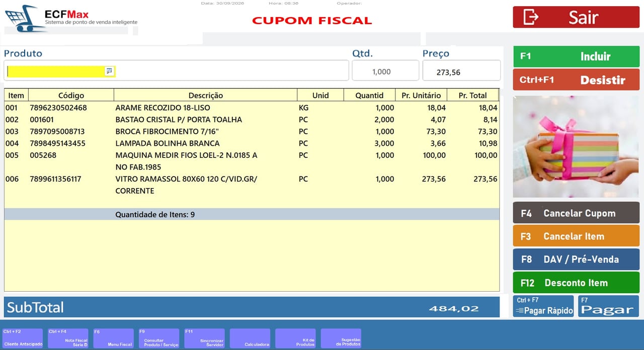Click F1 Incluir button

[576, 56]
